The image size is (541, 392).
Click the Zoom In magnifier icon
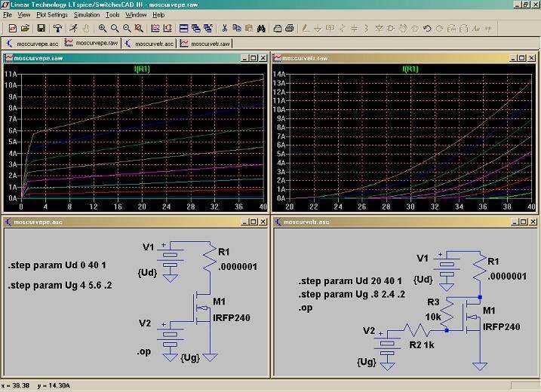(x=103, y=29)
